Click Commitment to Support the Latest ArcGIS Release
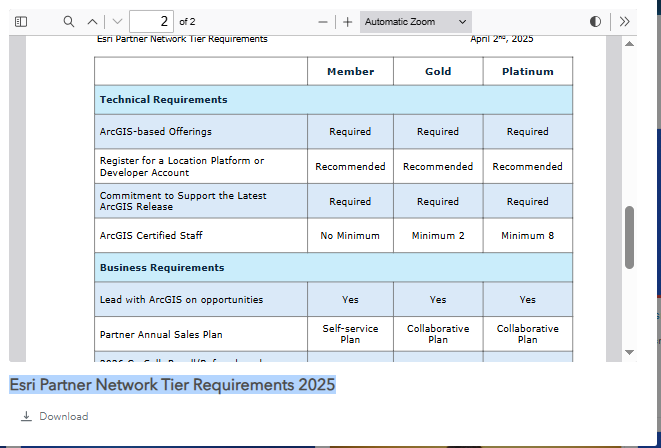Image resolution: width=661 pixels, height=448 pixels. (183, 201)
